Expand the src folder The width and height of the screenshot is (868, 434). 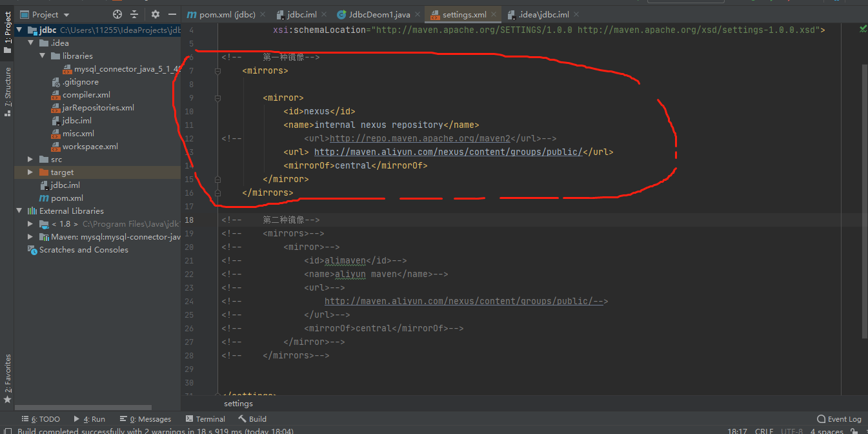29,159
